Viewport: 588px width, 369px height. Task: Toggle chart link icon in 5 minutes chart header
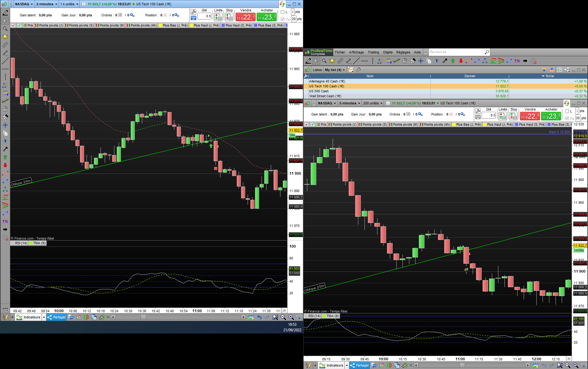tap(314, 103)
